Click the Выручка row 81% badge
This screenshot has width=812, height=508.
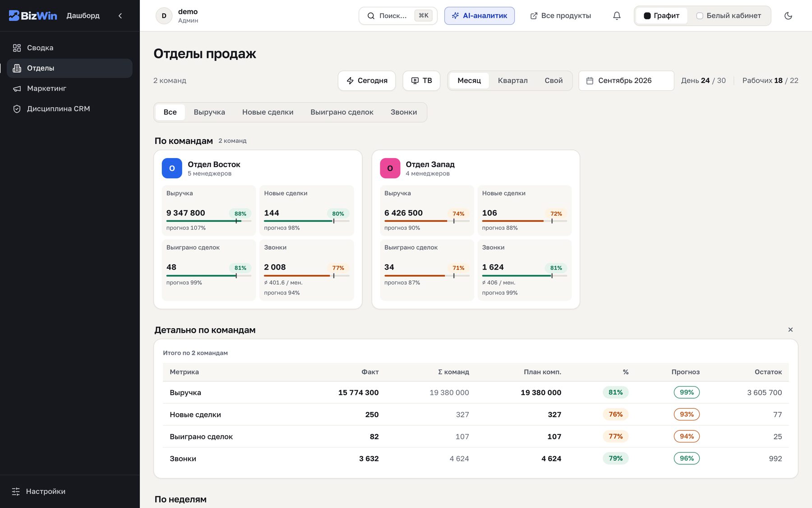tap(615, 392)
